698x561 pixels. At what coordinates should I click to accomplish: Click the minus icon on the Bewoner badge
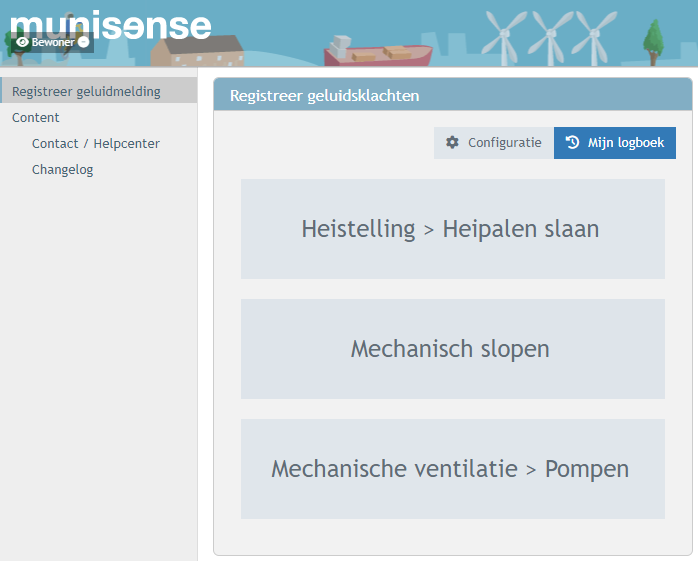84,42
